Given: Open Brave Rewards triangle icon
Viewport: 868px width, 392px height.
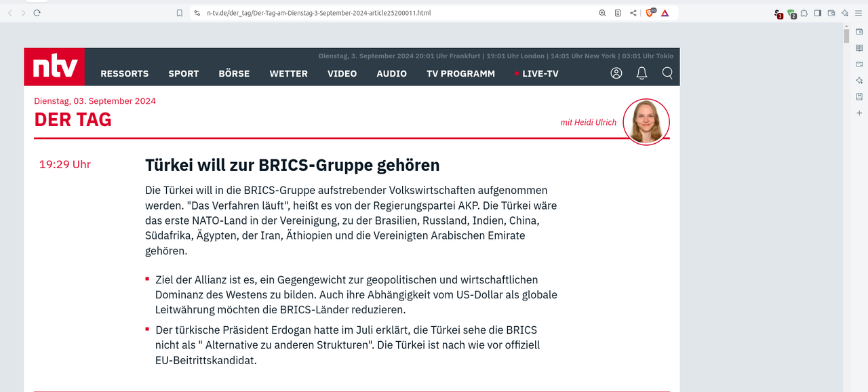Looking at the screenshot, I should tap(665, 13).
